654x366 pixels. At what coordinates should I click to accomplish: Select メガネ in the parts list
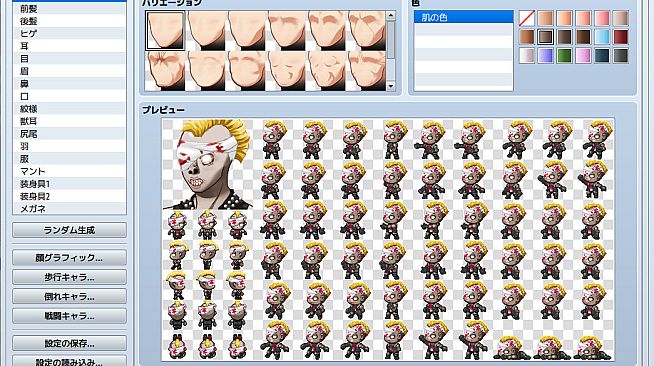(x=69, y=208)
